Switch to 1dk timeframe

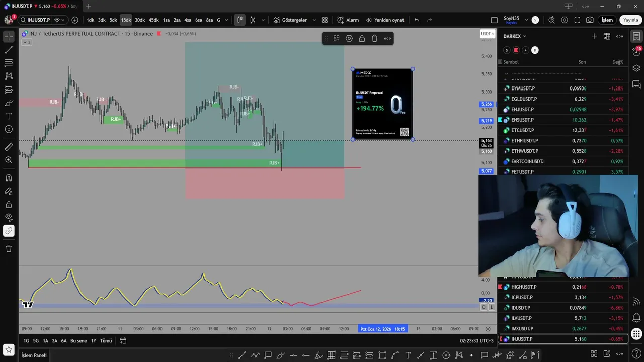(x=91, y=20)
